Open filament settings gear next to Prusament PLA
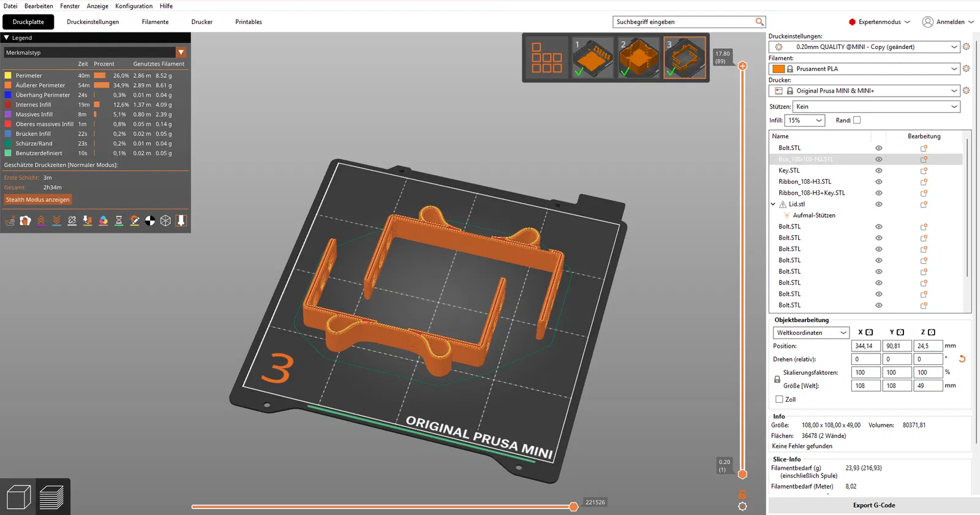The width and height of the screenshot is (980, 515). click(967, 69)
